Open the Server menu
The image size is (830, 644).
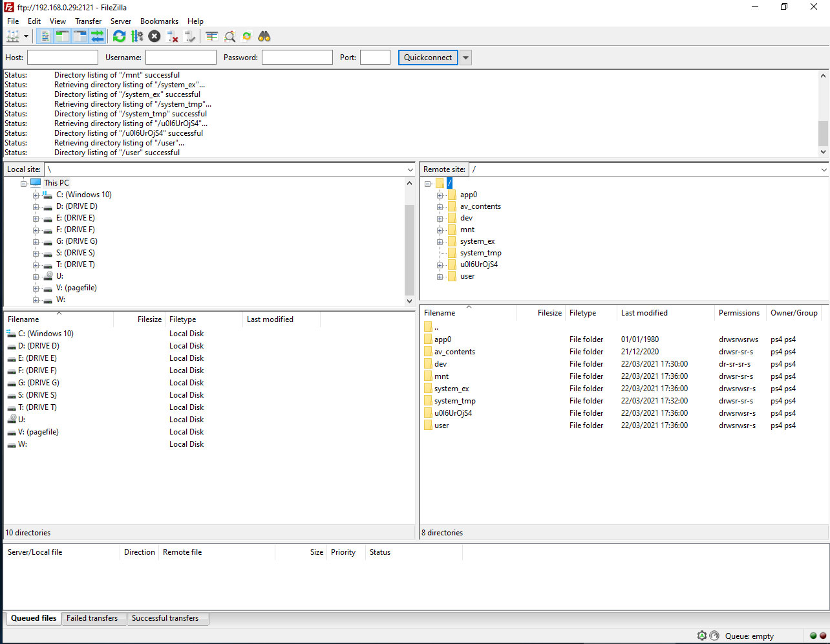pyautogui.click(x=121, y=21)
